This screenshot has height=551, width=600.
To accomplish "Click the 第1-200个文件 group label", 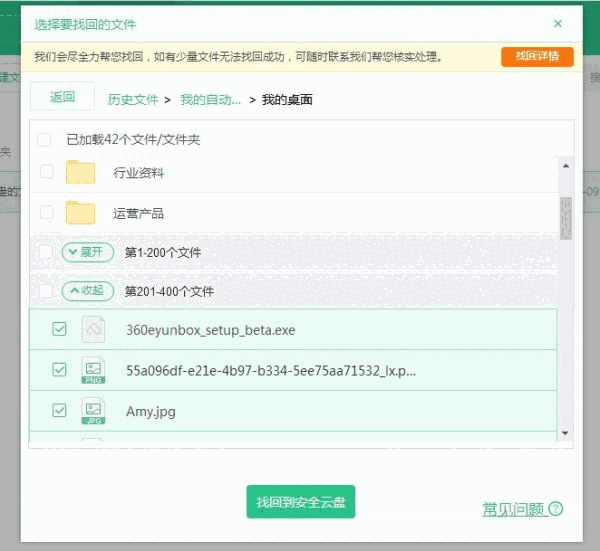I will point(163,253).
